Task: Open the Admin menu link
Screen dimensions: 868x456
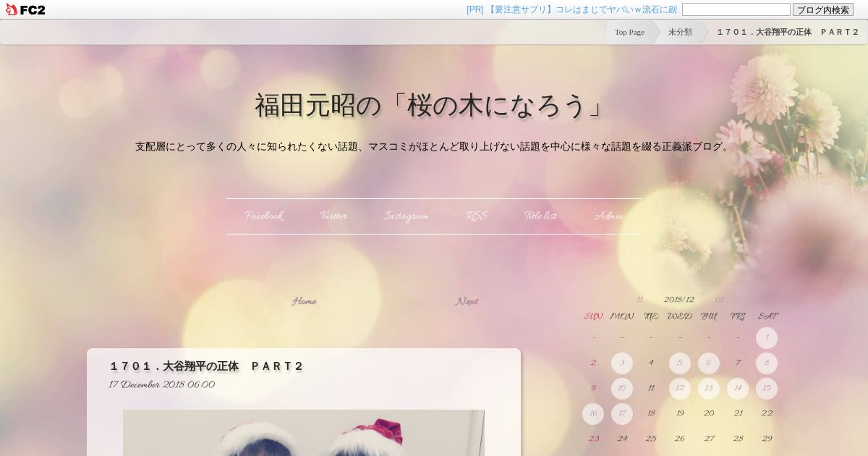Action: (608, 216)
